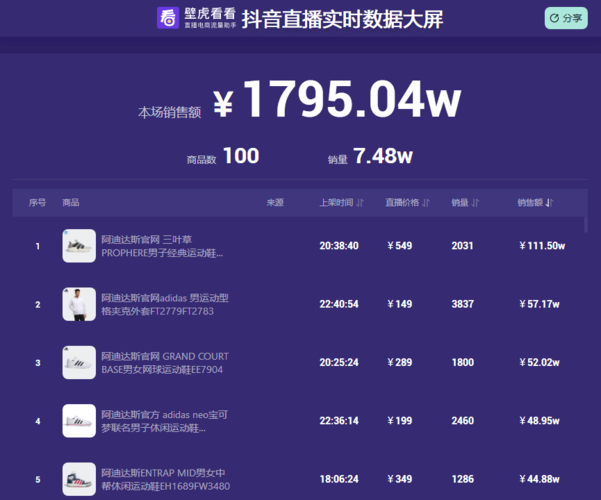Open the GRAND COURT shoe thumbnail
601x500 pixels.
tap(79, 362)
